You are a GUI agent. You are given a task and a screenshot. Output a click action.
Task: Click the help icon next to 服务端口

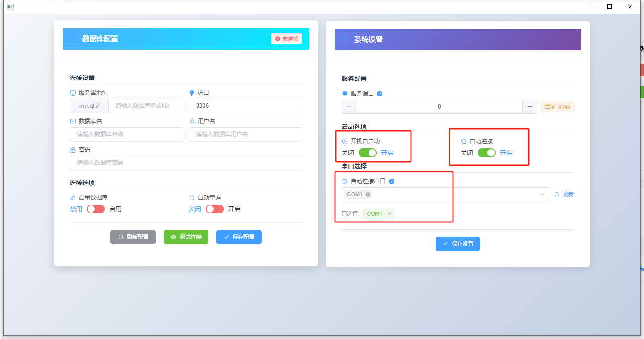coord(380,94)
